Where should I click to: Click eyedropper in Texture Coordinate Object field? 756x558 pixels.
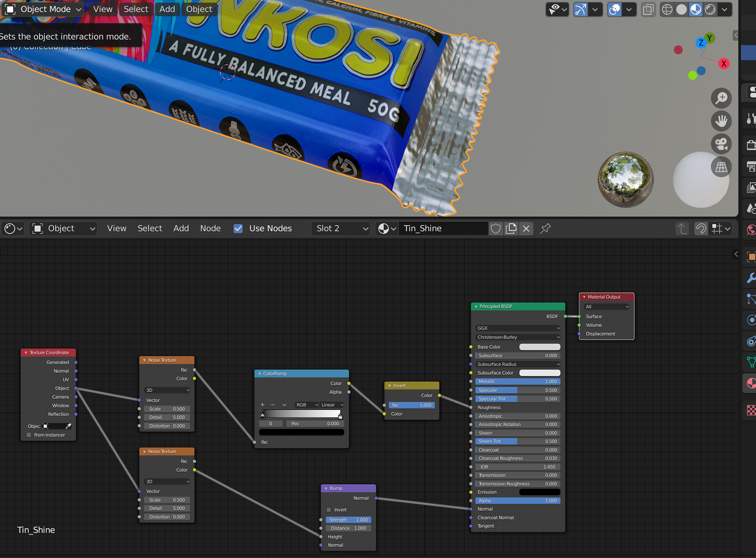(x=68, y=426)
